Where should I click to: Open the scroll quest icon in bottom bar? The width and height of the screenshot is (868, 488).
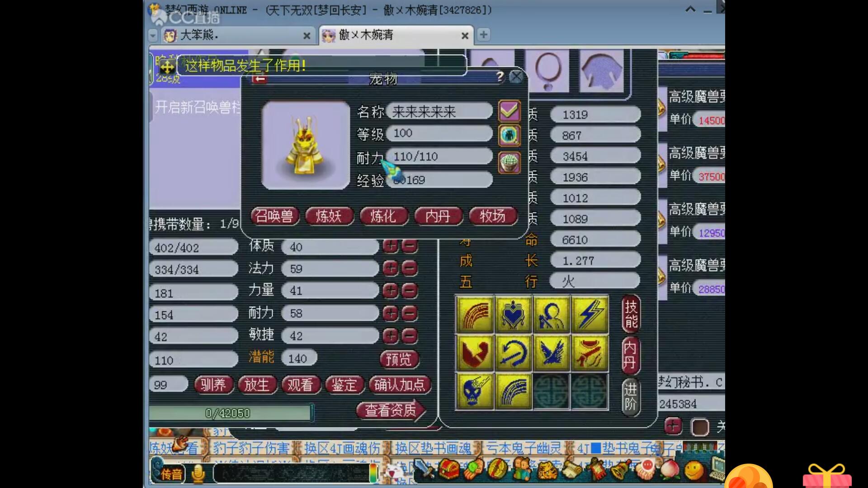click(571, 470)
